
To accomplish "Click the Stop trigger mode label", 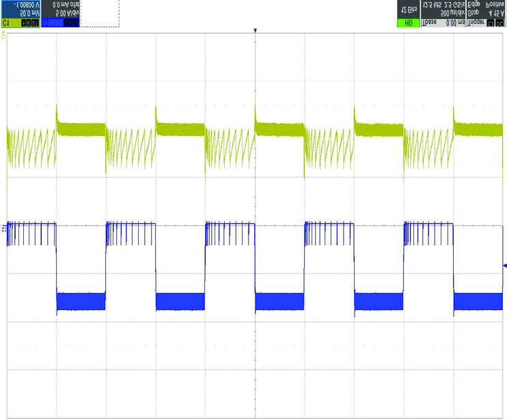I will [x=476, y=13].
